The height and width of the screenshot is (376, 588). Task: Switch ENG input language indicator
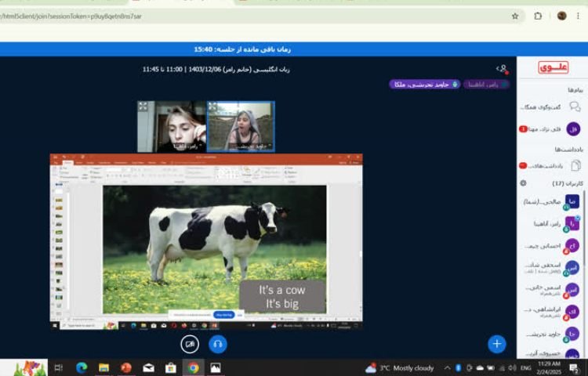click(526, 368)
